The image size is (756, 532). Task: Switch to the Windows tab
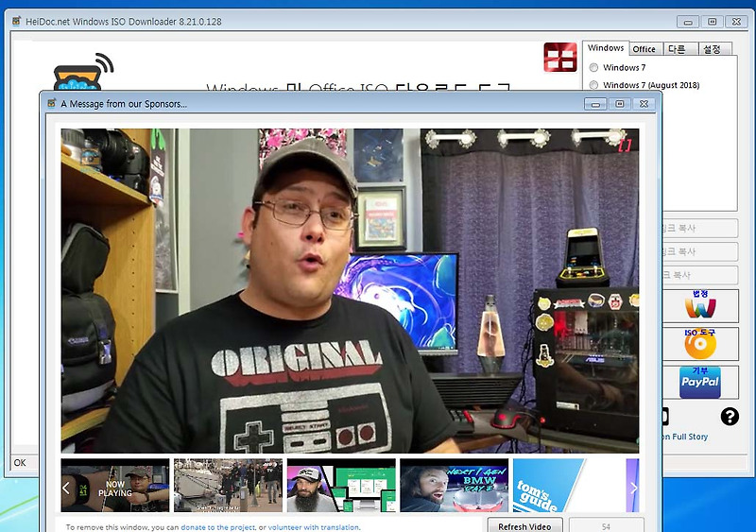pos(606,48)
